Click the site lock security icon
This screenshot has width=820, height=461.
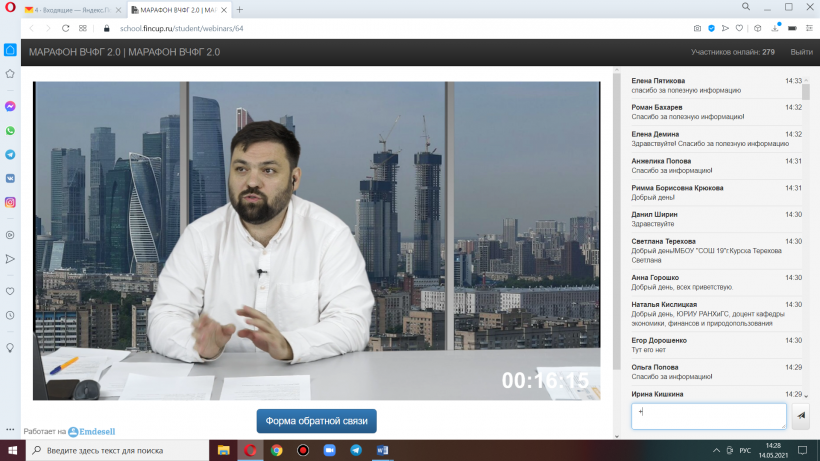pos(107,28)
